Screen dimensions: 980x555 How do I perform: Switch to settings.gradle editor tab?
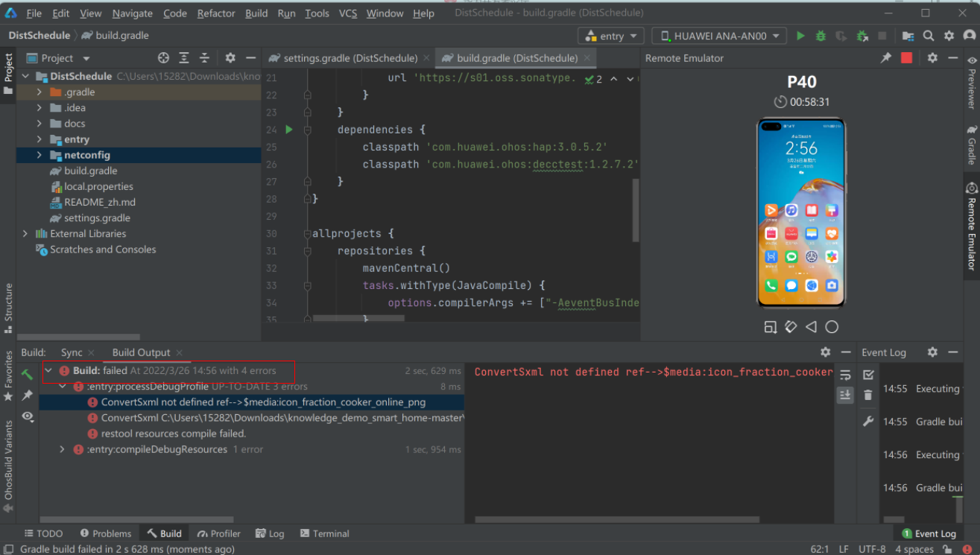tap(350, 58)
